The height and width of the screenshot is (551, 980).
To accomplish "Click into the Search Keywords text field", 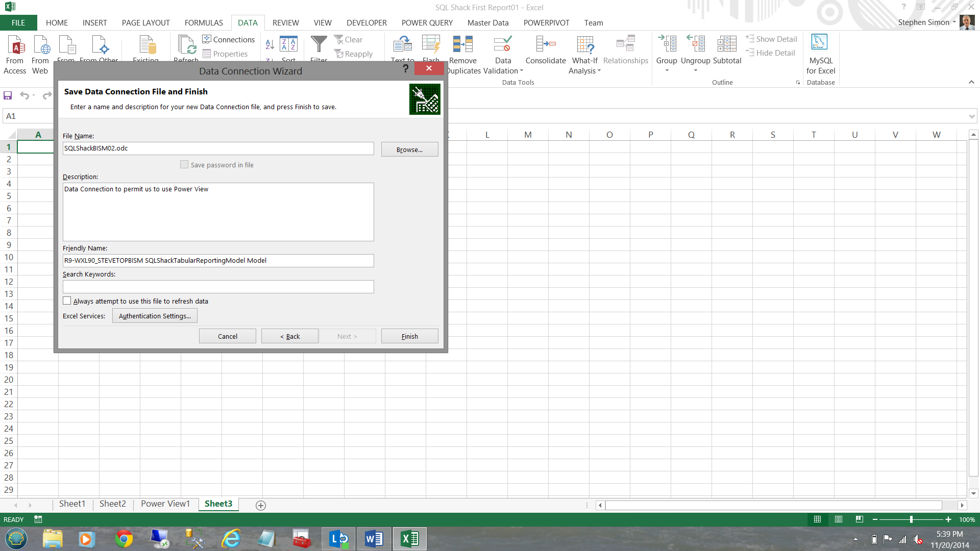I will tap(218, 287).
